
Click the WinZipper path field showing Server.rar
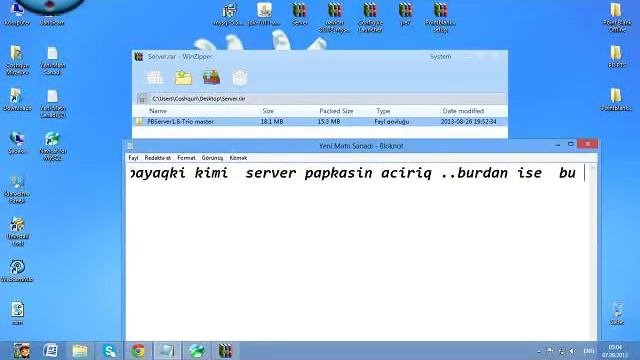coord(328,99)
